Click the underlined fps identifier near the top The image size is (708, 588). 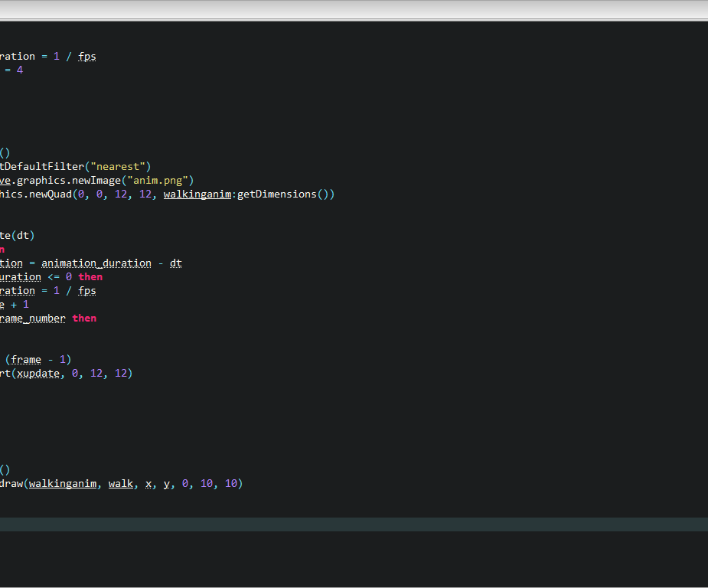(x=86, y=56)
